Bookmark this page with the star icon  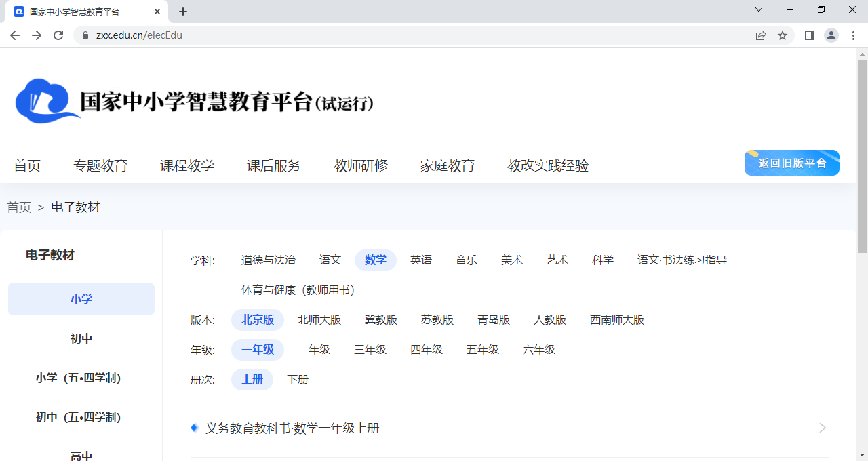tap(783, 35)
